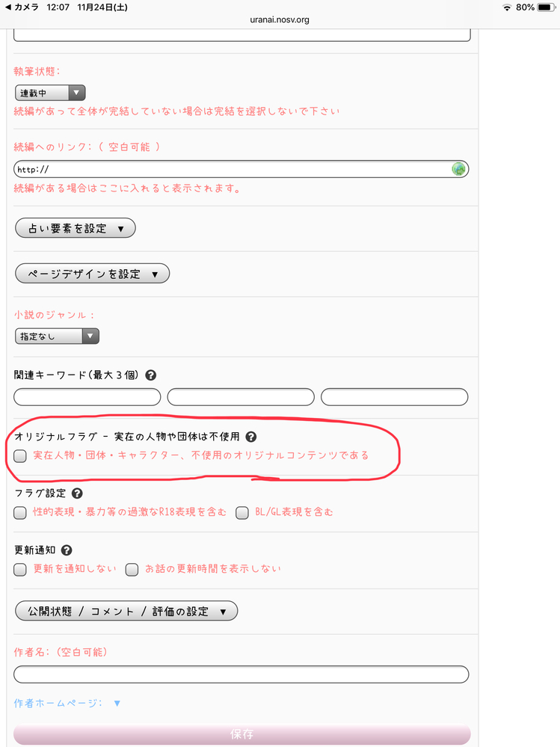Expand 公開状態 / コメント / 評価の設定

pos(126,611)
